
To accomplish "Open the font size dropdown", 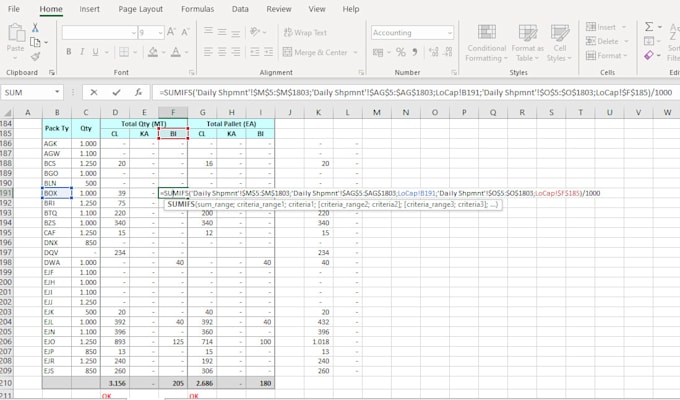I will (x=160, y=33).
